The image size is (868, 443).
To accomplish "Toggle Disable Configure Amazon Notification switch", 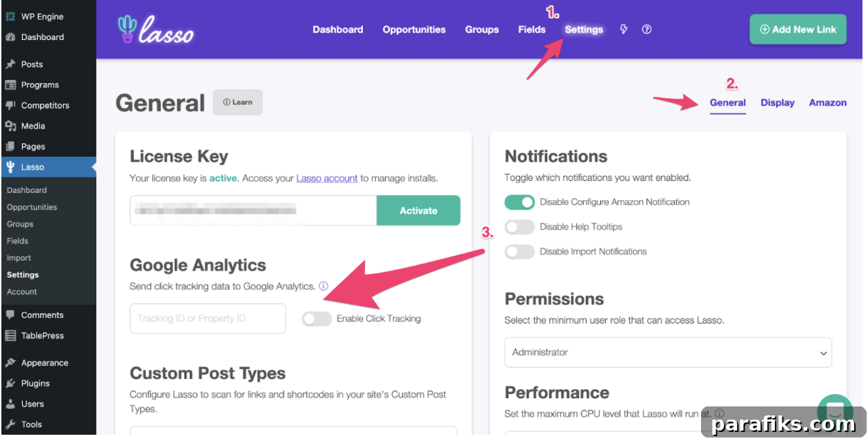I will pos(520,202).
